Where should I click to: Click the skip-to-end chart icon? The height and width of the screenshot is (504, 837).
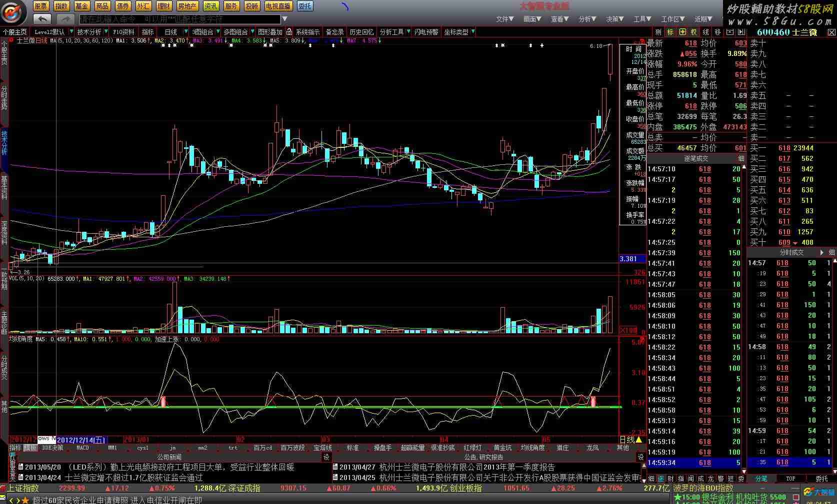point(741,32)
